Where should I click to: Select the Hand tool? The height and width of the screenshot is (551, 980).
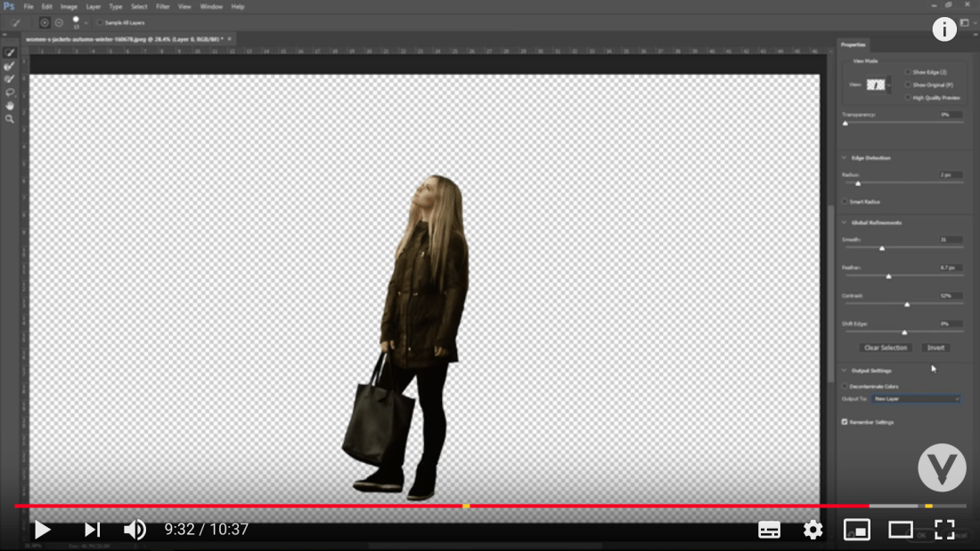10,105
